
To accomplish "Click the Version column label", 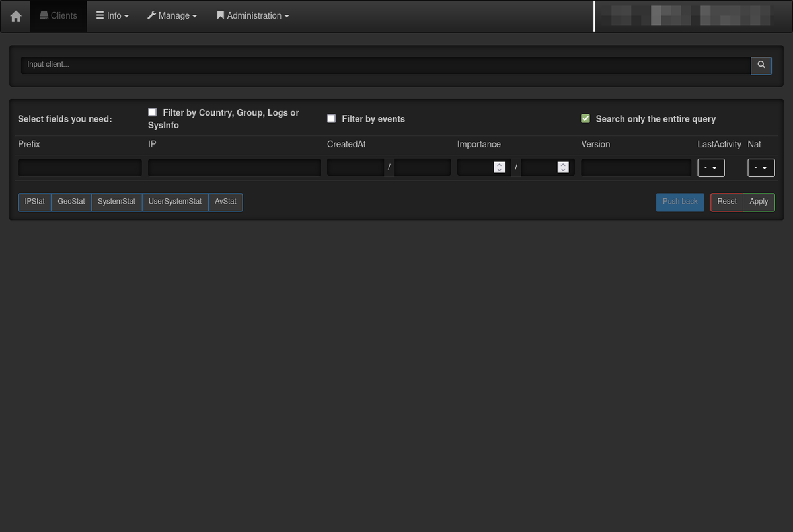I will (595, 144).
